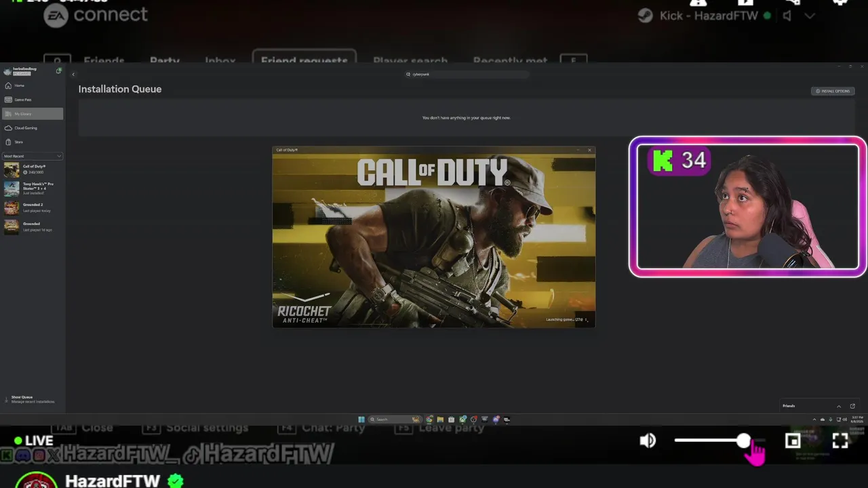Viewport: 868px width, 488px height.
Task: Switch the player to mini player mode
Action: point(793,441)
